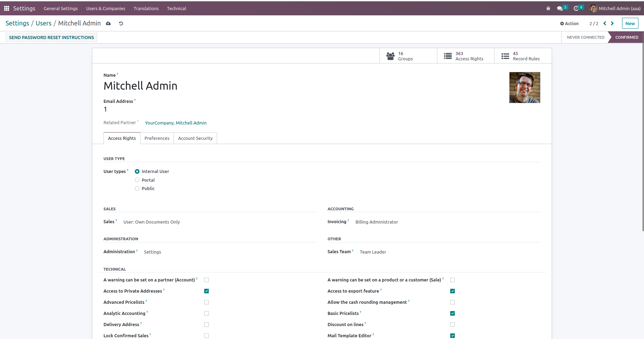644x339 pixels.
Task: Open Users & Companies menu
Action: tap(106, 8)
